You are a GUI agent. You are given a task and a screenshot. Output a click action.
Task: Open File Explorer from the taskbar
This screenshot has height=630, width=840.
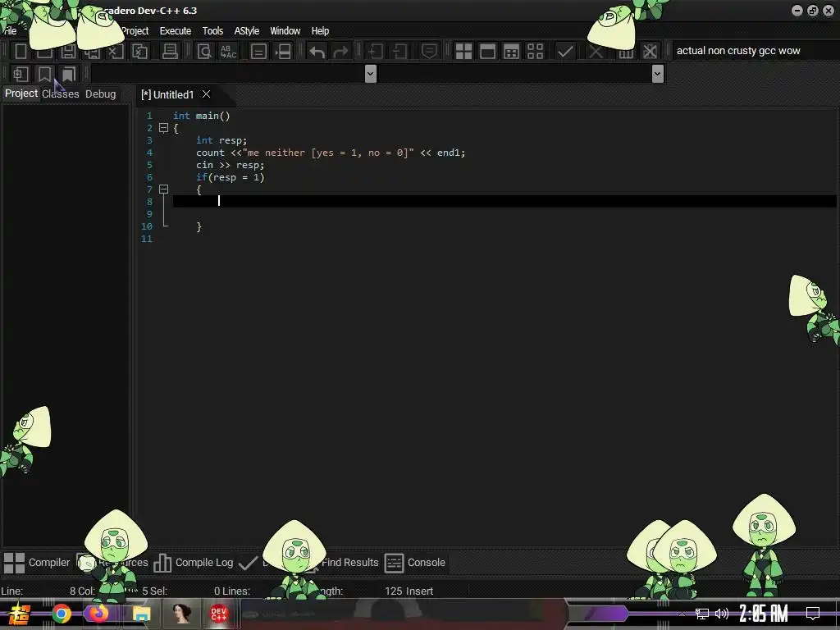pos(141,614)
